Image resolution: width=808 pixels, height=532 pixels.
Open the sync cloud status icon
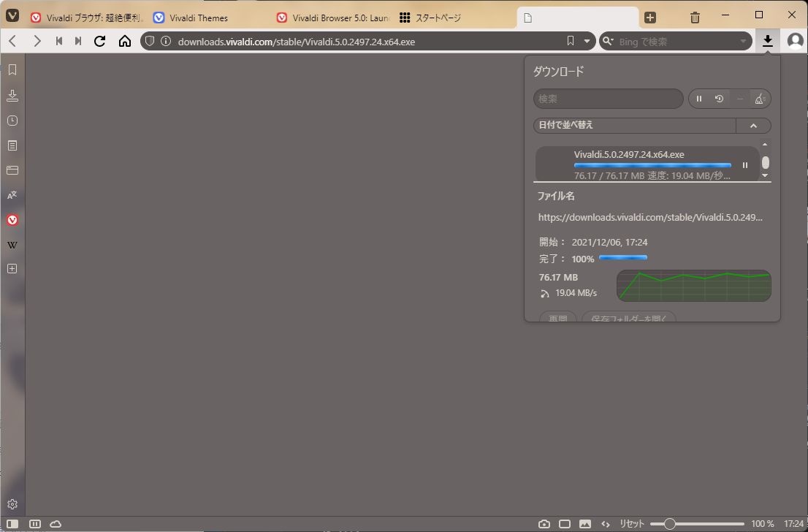click(x=56, y=524)
